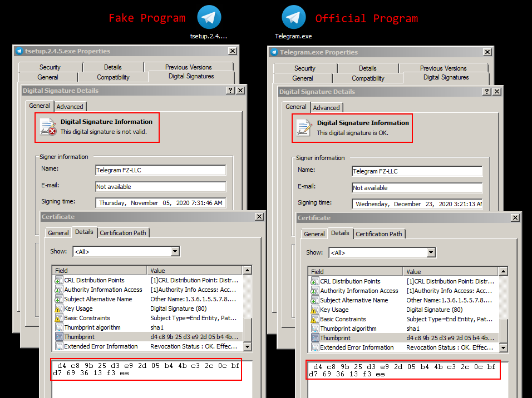Select Thumbprint field icon in right certificate
The height and width of the screenshot is (398, 532).
pyautogui.click(x=315, y=338)
